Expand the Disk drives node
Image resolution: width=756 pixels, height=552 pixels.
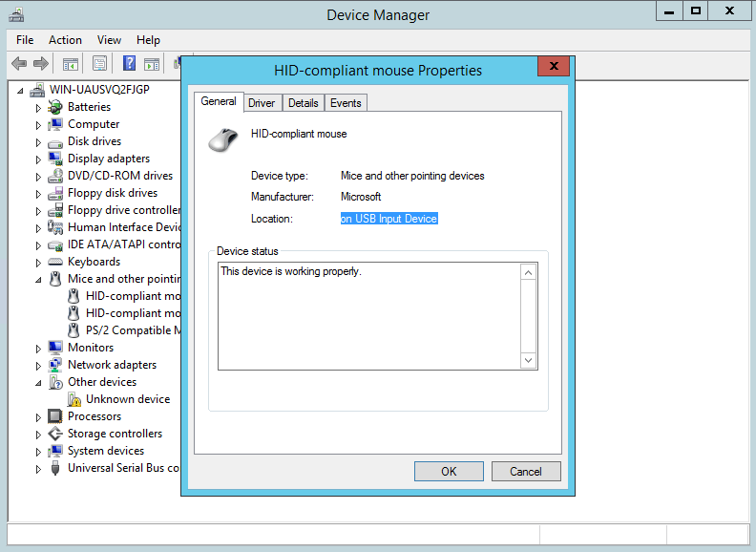(x=39, y=141)
